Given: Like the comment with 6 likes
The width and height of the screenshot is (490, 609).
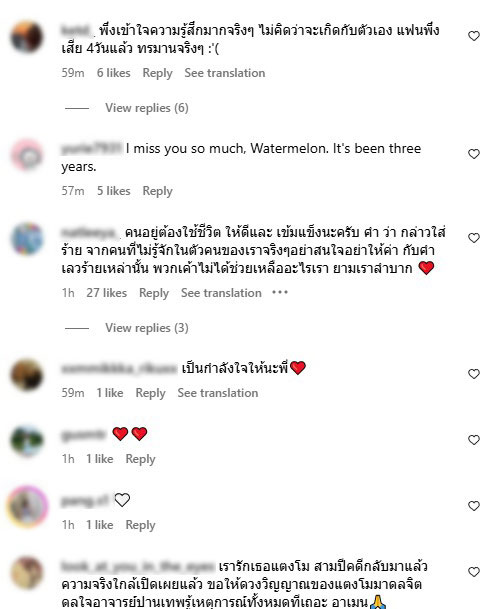Looking at the screenshot, I should (x=474, y=36).
